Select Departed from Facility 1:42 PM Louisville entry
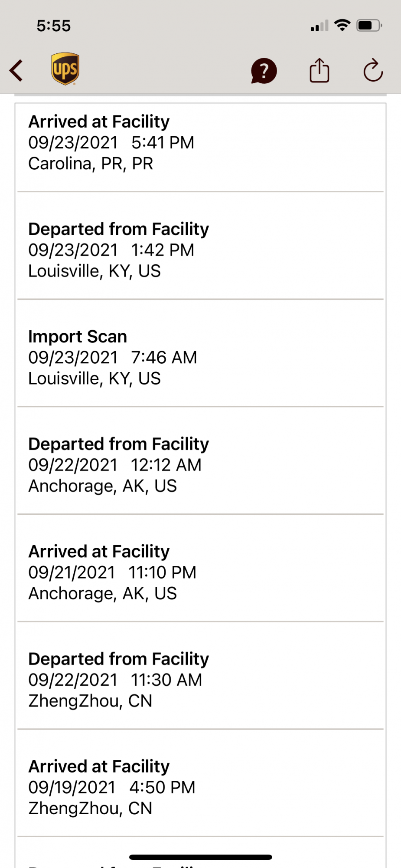The width and height of the screenshot is (401, 868). pyautogui.click(x=200, y=246)
